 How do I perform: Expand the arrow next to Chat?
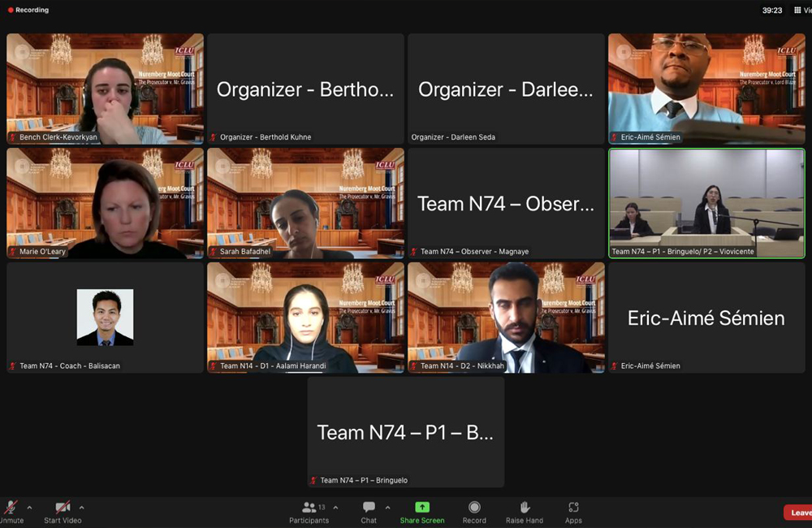click(387, 508)
